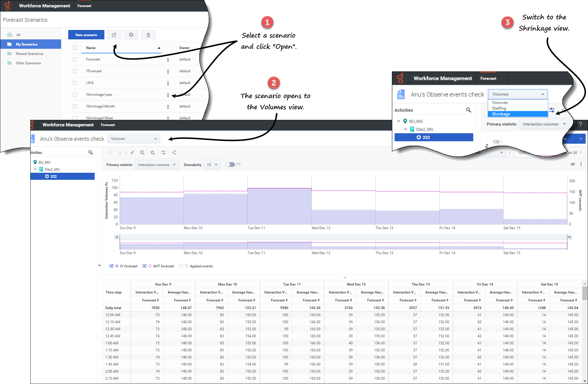The width and height of the screenshot is (588, 384).
Task: Click the sliders adjust icon in Volumes toolbar
Action: coord(163,152)
